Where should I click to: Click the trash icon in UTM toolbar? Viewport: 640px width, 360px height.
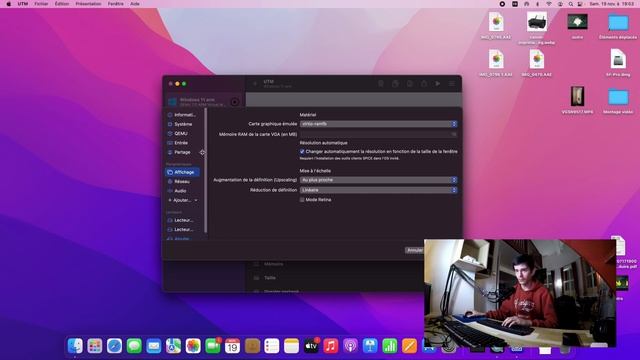coord(381,84)
